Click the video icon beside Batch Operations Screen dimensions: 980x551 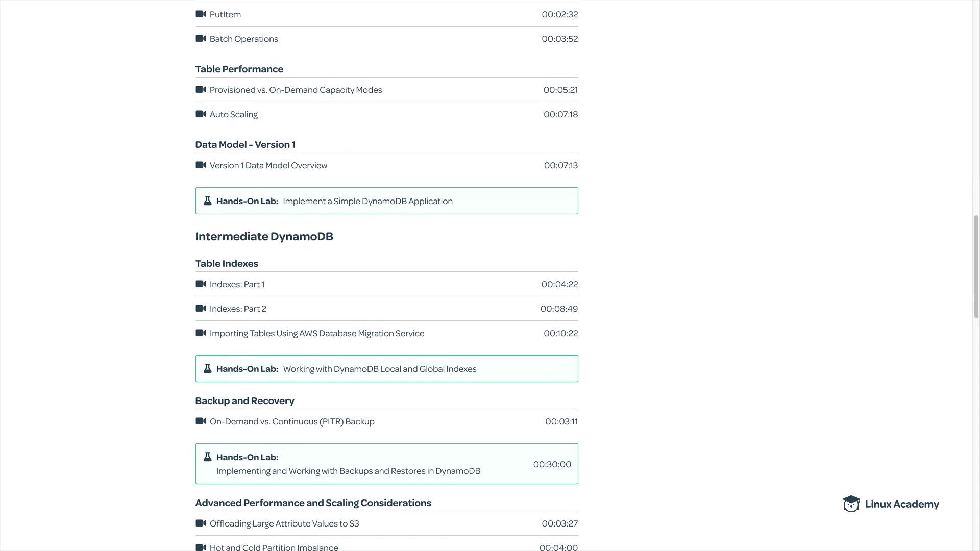[201, 39]
